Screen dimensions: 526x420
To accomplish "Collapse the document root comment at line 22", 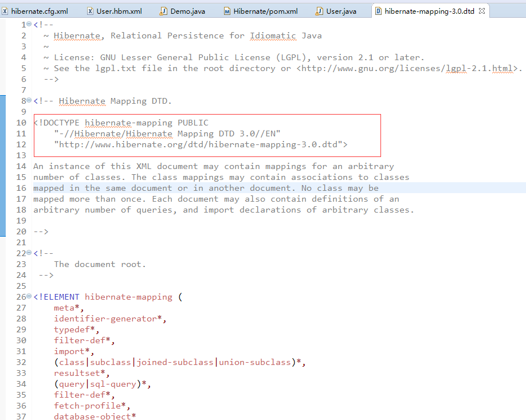I will [29, 253].
